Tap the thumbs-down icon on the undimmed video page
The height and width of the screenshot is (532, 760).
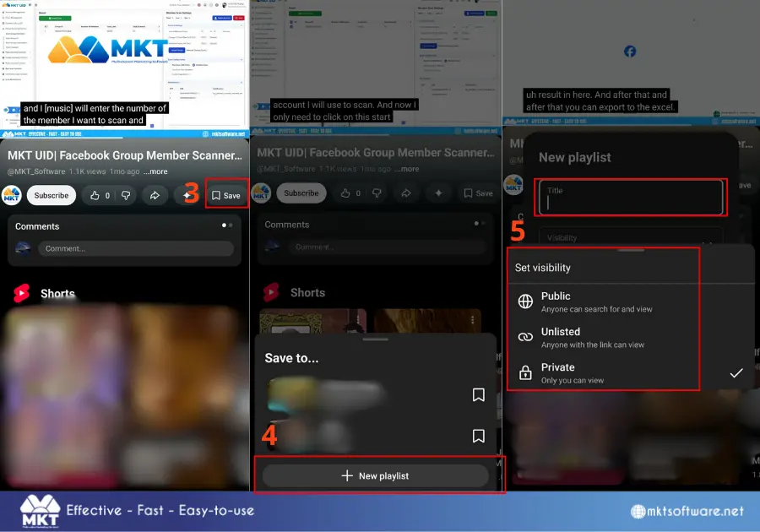tap(126, 195)
